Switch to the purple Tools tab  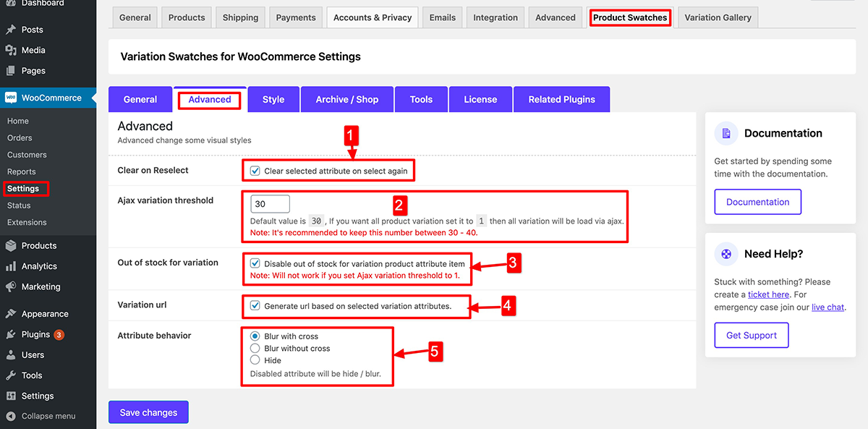[x=421, y=100]
